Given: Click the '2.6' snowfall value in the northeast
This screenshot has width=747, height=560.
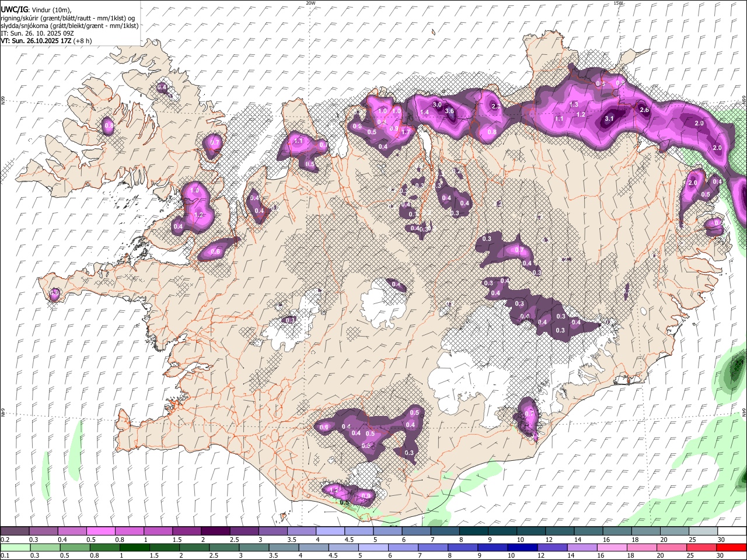Looking at the screenshot, I should coord(644,110).
